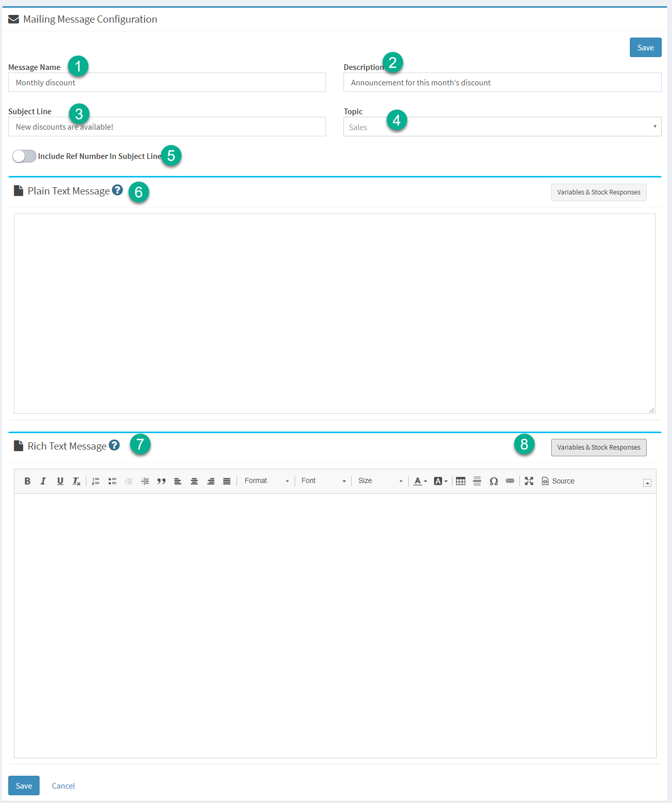The height and width of the screenshot is (803, 672).
Task: Open help for Rich Text Message
Action: (x=114, y=445)
